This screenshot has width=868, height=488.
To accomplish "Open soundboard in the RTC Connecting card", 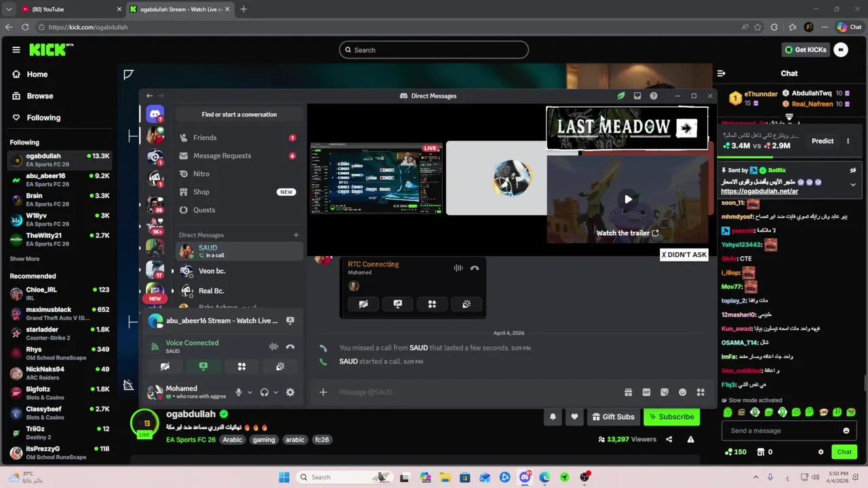I will pyautogui.click(x=467, y=304).
